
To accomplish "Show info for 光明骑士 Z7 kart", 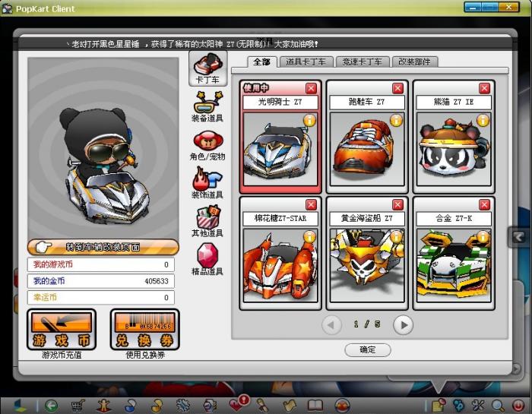I will click(x=309, y=120).
